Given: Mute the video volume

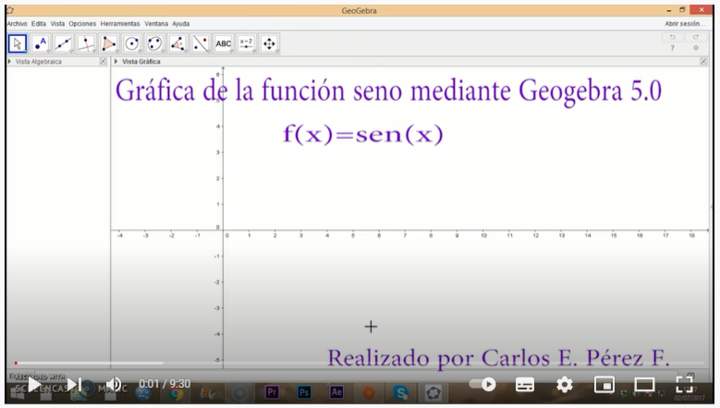Looking at the screenshot, I should (114, 384).
